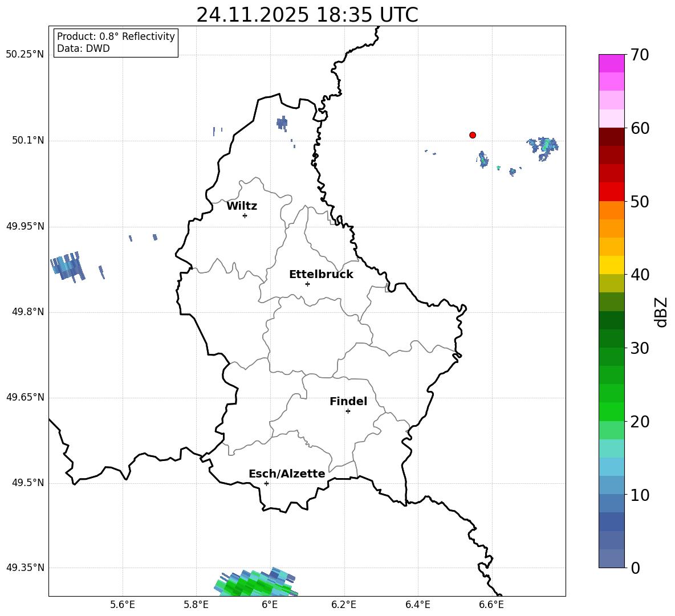This screenshot has width=675, height=616.
Task: Select the Esch/Alzette city label
Action: pos(287,474)
